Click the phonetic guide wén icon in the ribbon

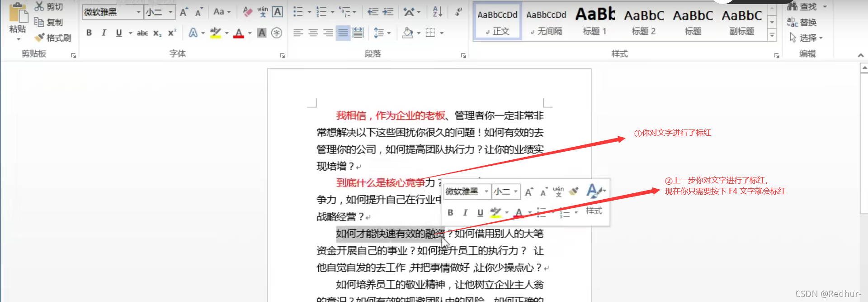263,12
